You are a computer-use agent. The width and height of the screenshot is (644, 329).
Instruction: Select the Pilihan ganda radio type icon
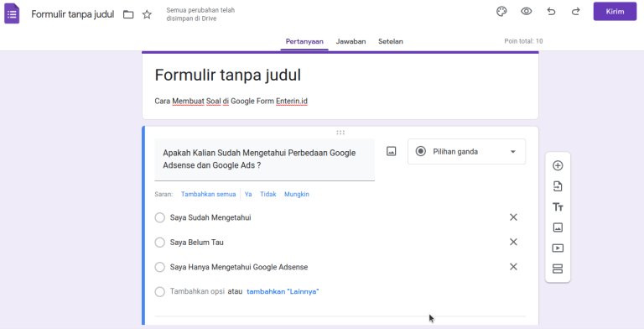click(x=421, y=151)
